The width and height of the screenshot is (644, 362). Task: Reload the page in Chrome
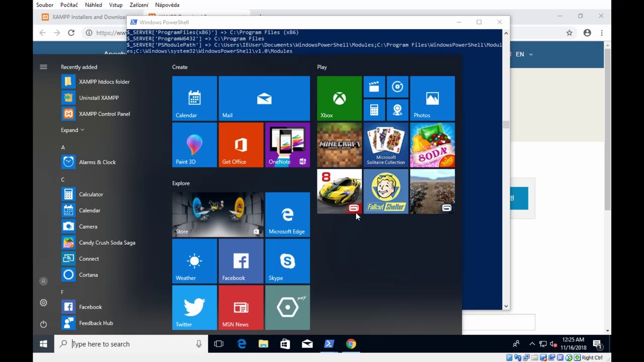click(x=71, y=33)
